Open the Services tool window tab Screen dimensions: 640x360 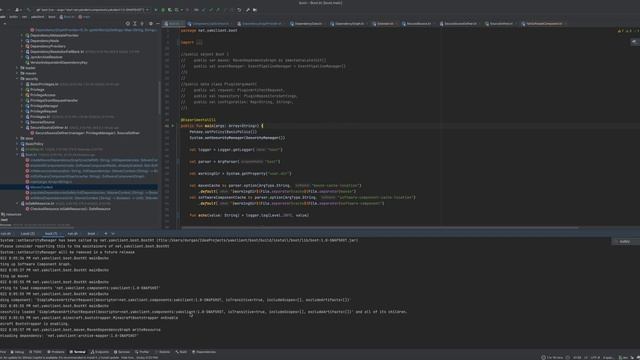pyautogui.click(x=122, y=352)
